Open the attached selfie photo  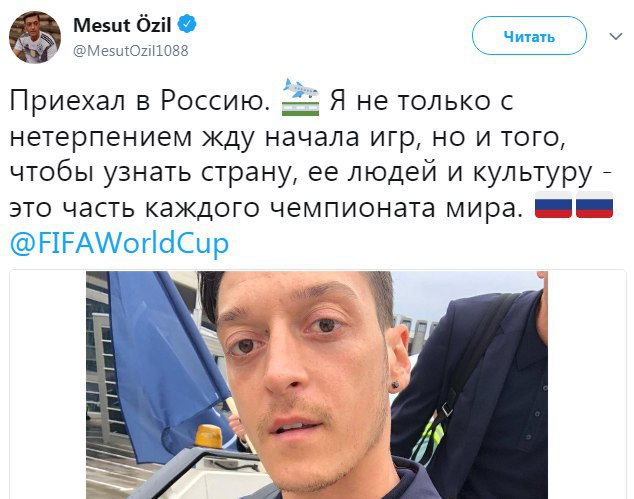[317, 385]
